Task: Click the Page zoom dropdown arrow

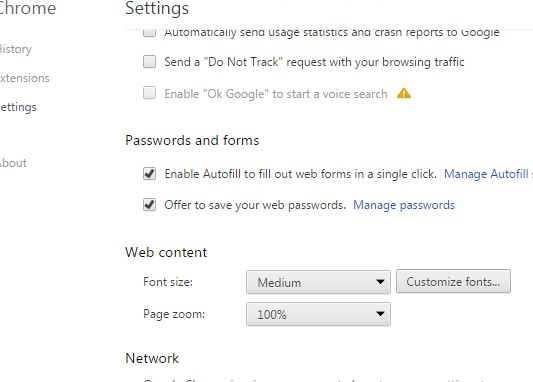Action: [380, 314]
